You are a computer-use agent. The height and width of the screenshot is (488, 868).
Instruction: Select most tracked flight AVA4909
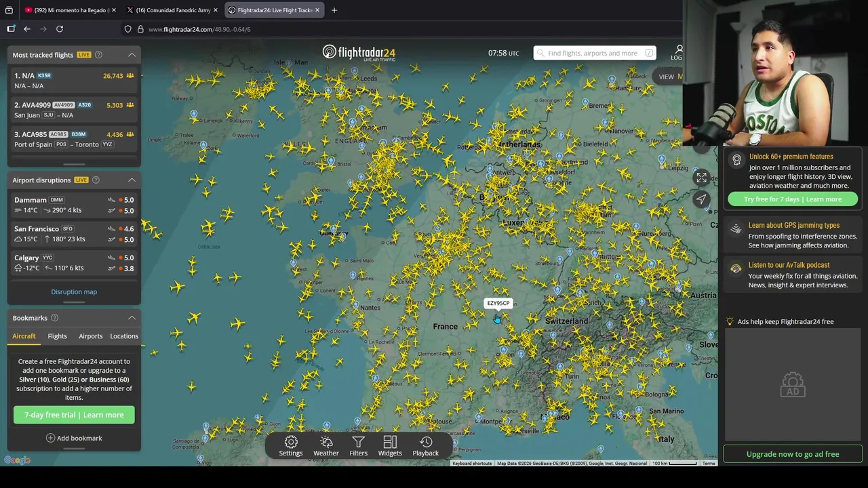pos(74,110)
